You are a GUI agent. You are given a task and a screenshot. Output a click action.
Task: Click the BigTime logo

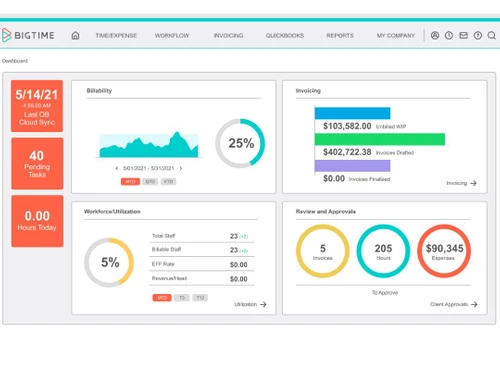(28, 35)
